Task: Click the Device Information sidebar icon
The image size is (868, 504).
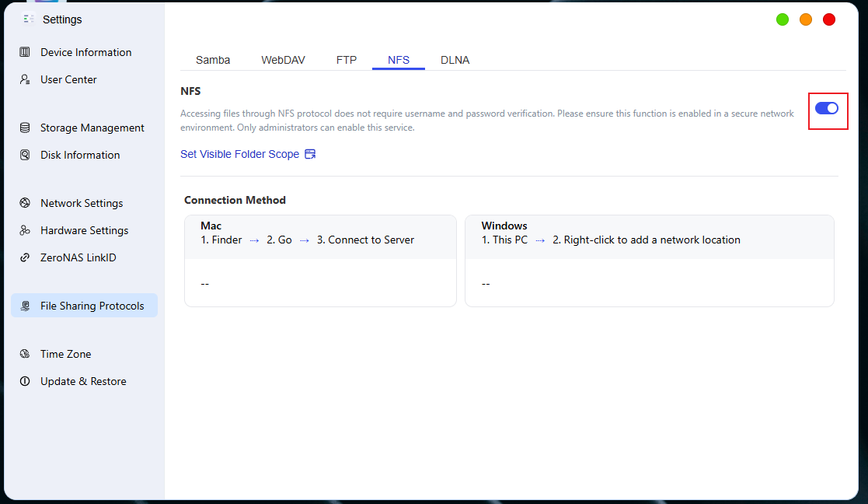Action: pyautogui.click(x=25, y=52)
